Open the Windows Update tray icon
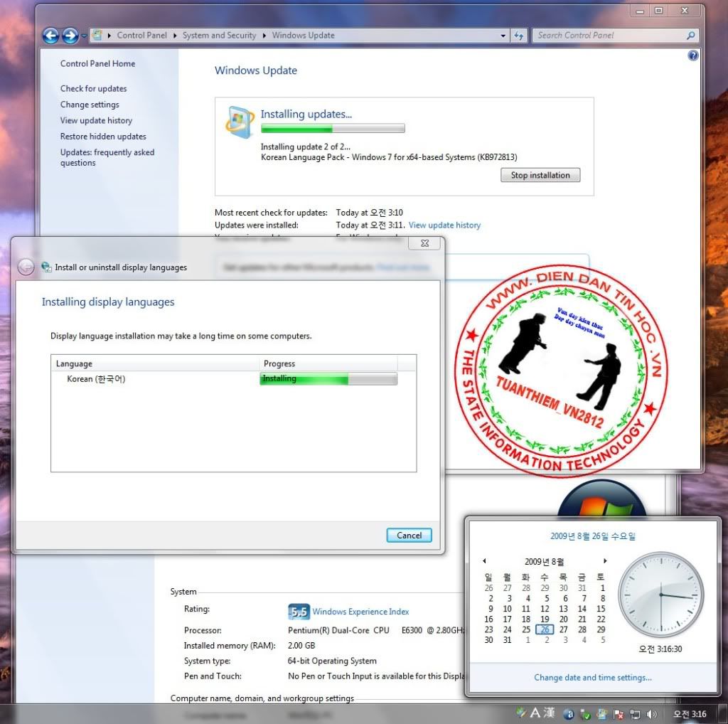The image size is (728, 724). (x=601, y=714)
